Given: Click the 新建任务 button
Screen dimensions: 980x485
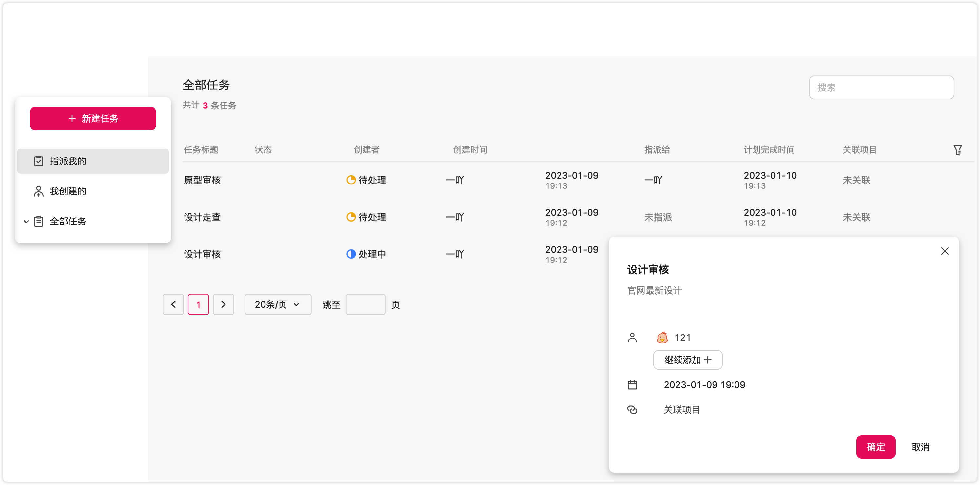Looking at the screenshot, I should click(93, 119).
